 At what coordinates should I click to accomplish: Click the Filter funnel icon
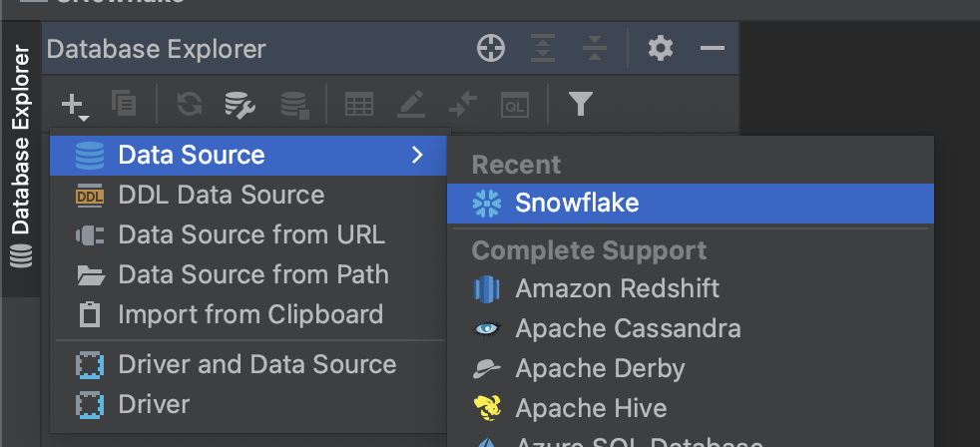[x=581, y=104]
